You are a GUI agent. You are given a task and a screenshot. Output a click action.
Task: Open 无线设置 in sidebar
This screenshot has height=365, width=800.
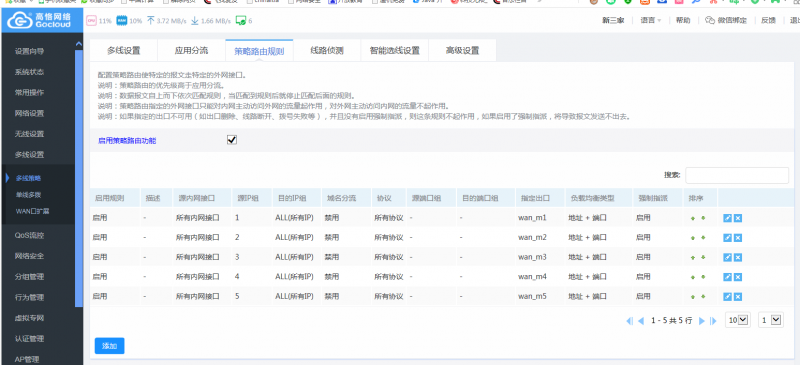pyautogui.click(x=29, y=134)
